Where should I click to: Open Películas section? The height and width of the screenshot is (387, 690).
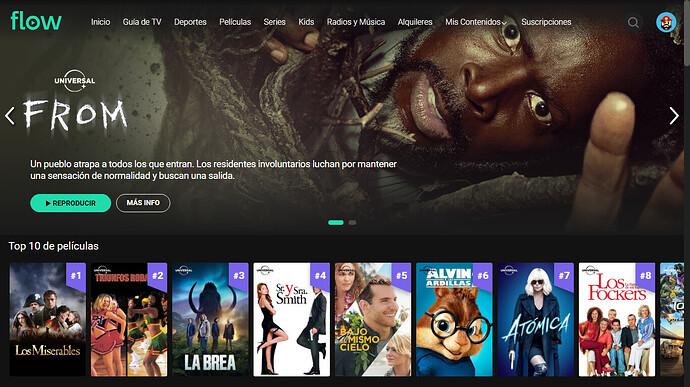point(235,22)
